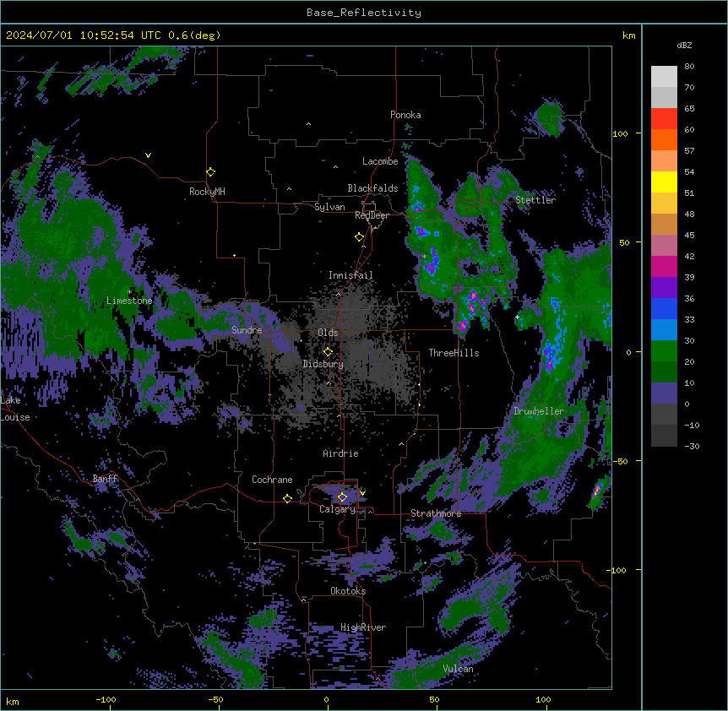Image resolution: width=728 pixels, height=711 pixels.
Task: Click the Stettler city label
Action: [535, 200]
